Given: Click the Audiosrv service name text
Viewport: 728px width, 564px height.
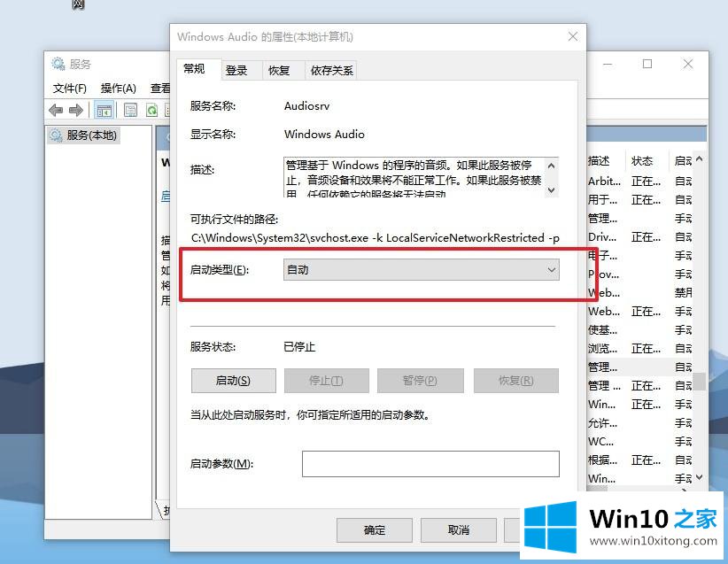Looking at the screenshot, I should [307, 106].
